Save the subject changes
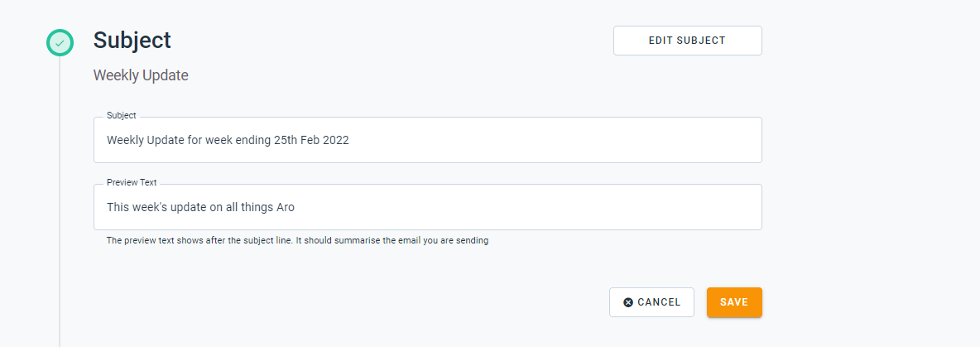The image size is (980, 347). (734, 302)
